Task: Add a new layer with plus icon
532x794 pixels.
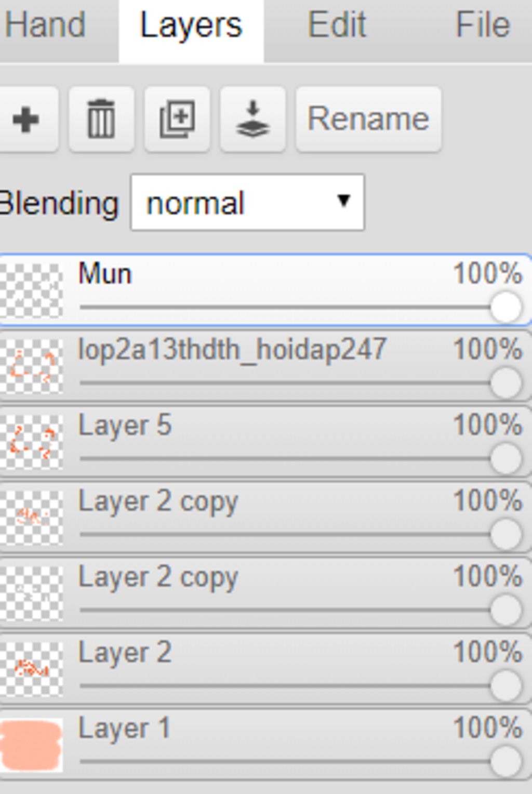Action: pyautogui.click(x=26, y=120)
